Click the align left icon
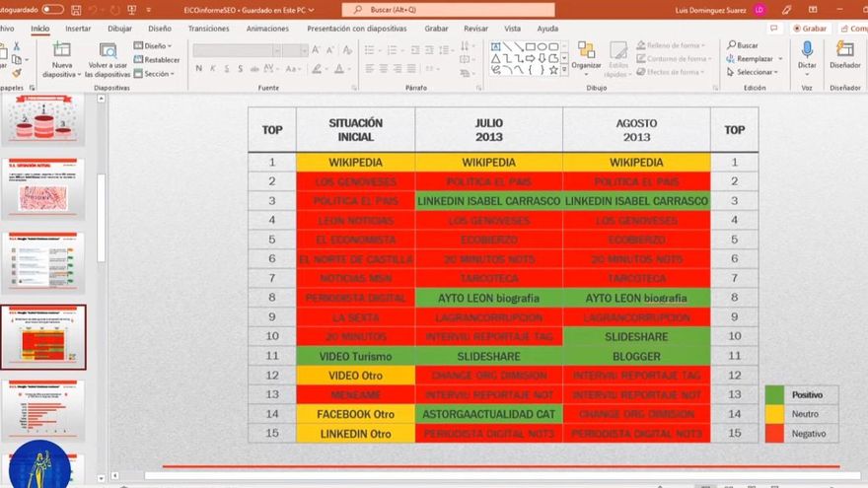 (369, 69)
